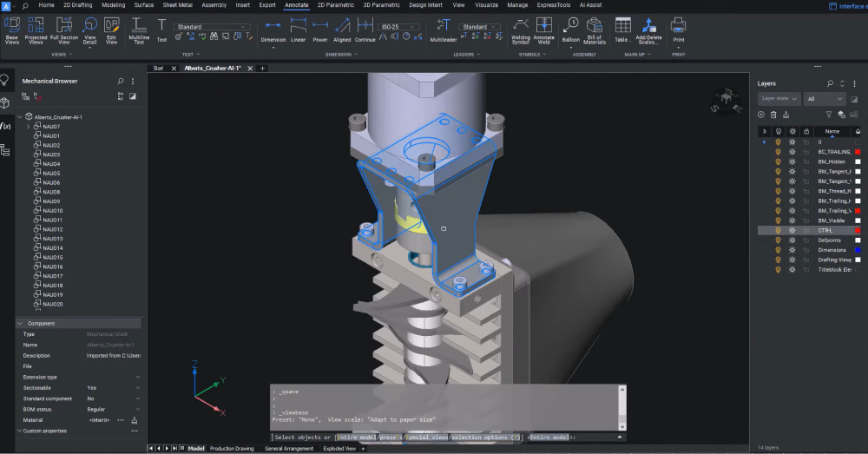Click the red color swatch of CTR-L layer

click(858, 231)
